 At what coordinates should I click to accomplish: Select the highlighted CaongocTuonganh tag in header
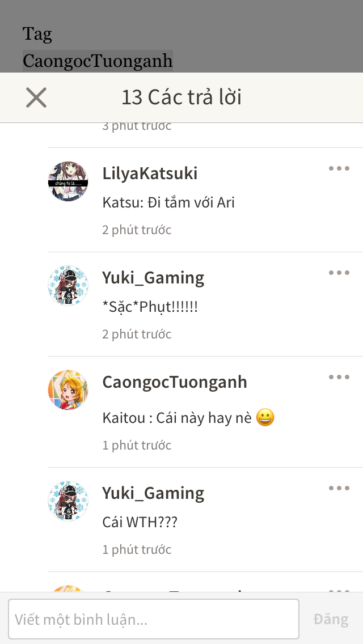click(x=98, y=61)
